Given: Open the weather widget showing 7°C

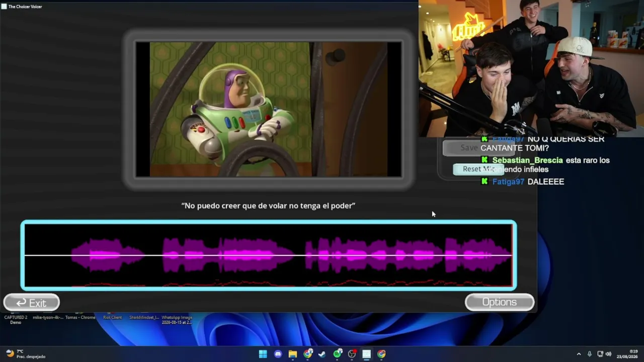Looking at the screenshot, I should (x=25, y=354).
